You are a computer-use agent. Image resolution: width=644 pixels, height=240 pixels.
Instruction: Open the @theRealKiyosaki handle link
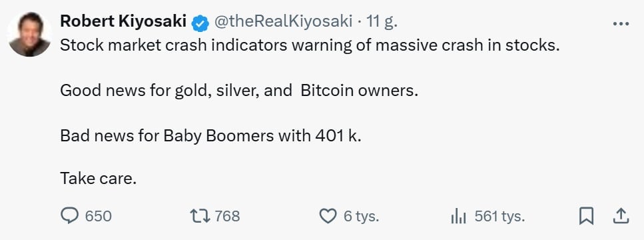(284, 22)
